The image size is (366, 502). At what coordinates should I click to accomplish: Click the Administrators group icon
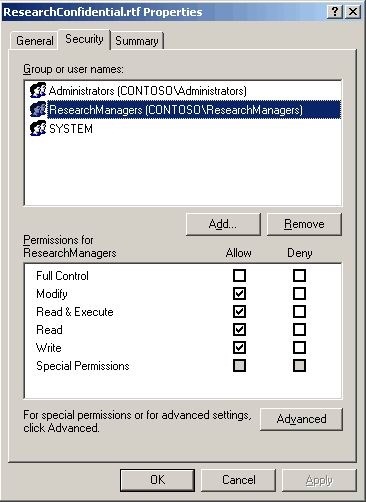pos(38,90)
